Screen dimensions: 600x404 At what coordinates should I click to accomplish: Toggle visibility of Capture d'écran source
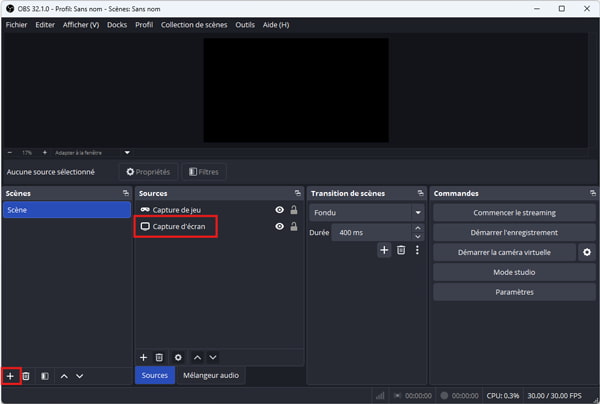(x=279, y=227)
